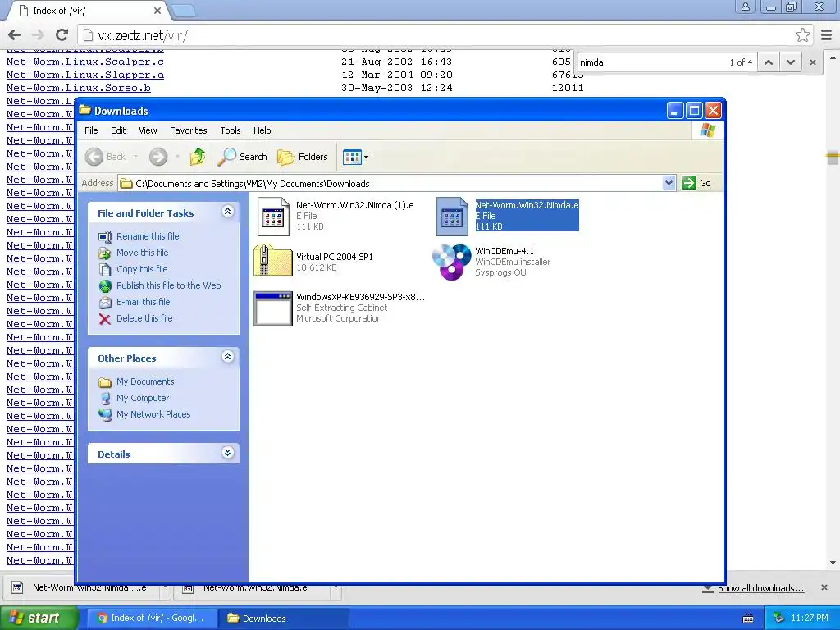Screen dimensions: 840x630
Task: Collapse the File and Folder Tasks panel
Action: pos(227,211)
